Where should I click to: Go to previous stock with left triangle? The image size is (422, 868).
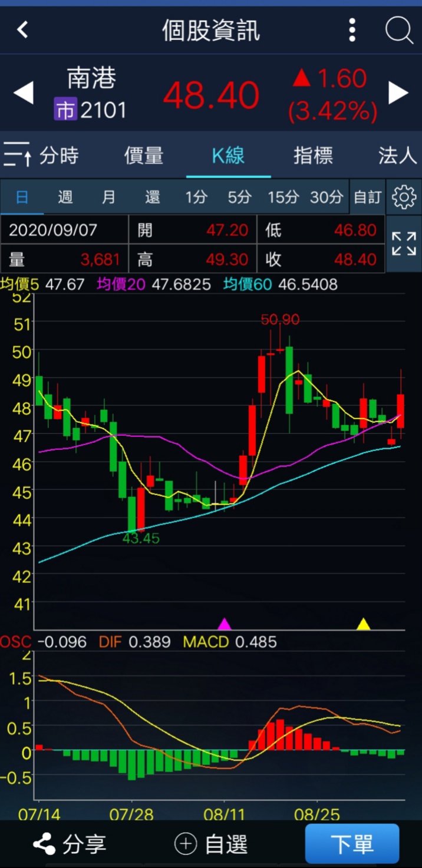(24, 93)
